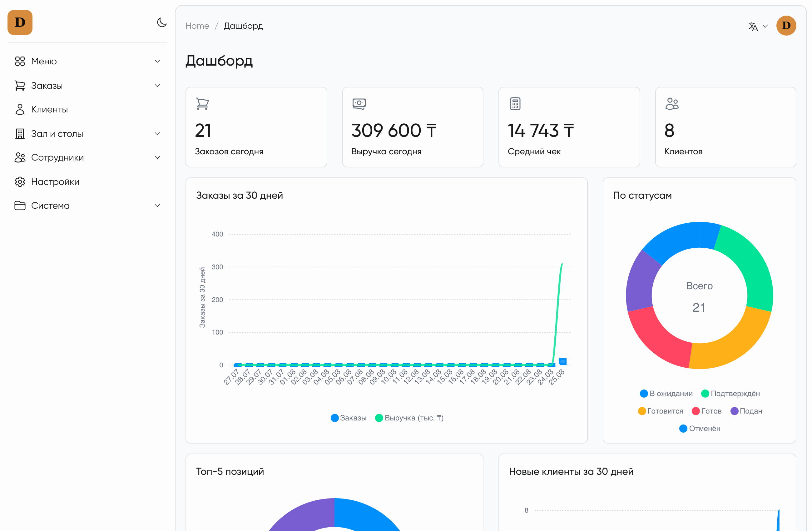812x531 pixels.
Task: Open the Клиенты menu item
Action: tap(87, 110)
